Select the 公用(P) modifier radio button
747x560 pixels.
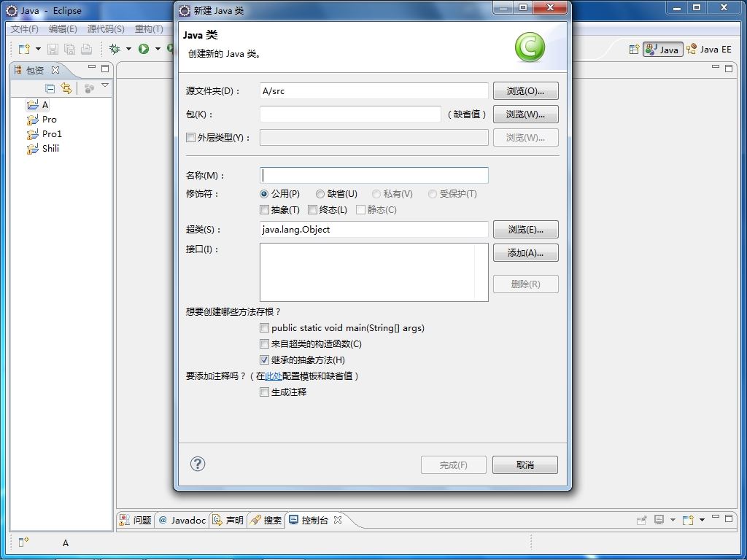pos(264,194)
